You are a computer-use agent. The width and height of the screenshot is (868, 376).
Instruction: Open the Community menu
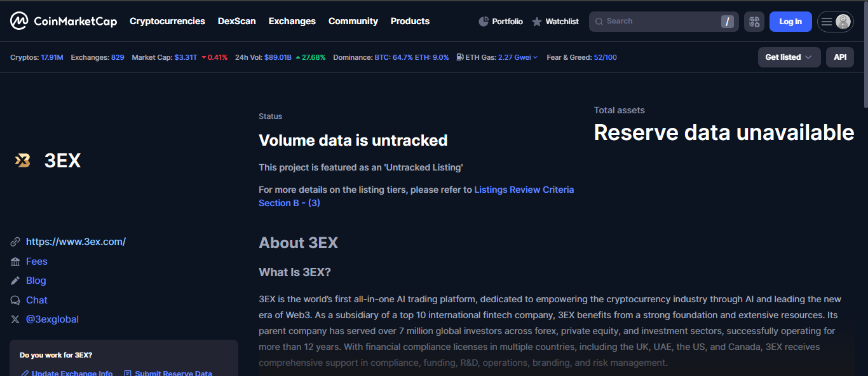pos(353,21)
